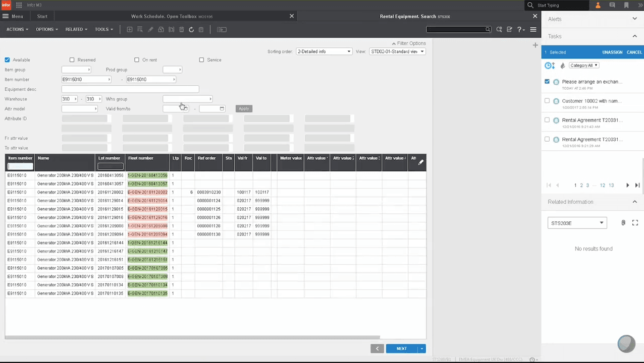
Task: Click the Delete trash toolbar icon
Action: click(182, 29)
